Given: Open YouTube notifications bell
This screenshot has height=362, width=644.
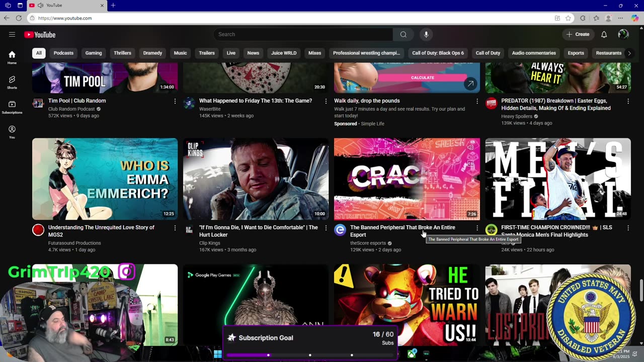Looking at the screenshot, I should (604, 34).
